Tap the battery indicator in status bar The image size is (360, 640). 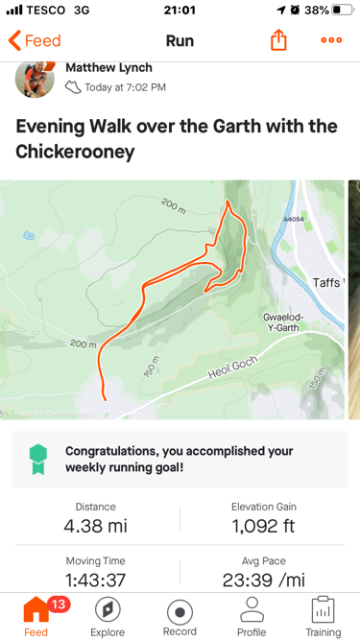[341, 10]
